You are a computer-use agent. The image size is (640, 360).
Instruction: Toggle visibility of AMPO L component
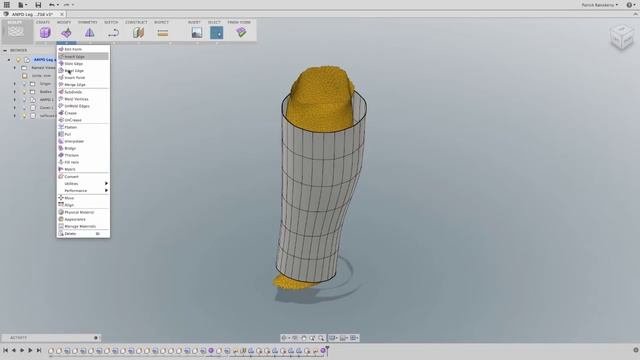[24, 100]
